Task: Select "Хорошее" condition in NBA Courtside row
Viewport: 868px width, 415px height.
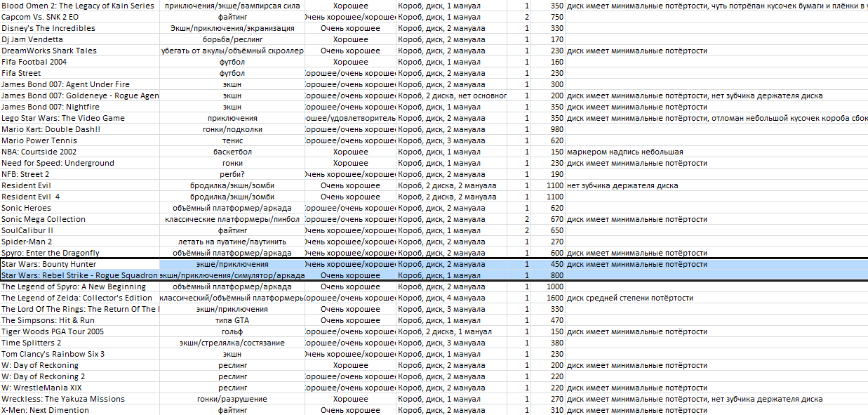Action: point(350,152)
